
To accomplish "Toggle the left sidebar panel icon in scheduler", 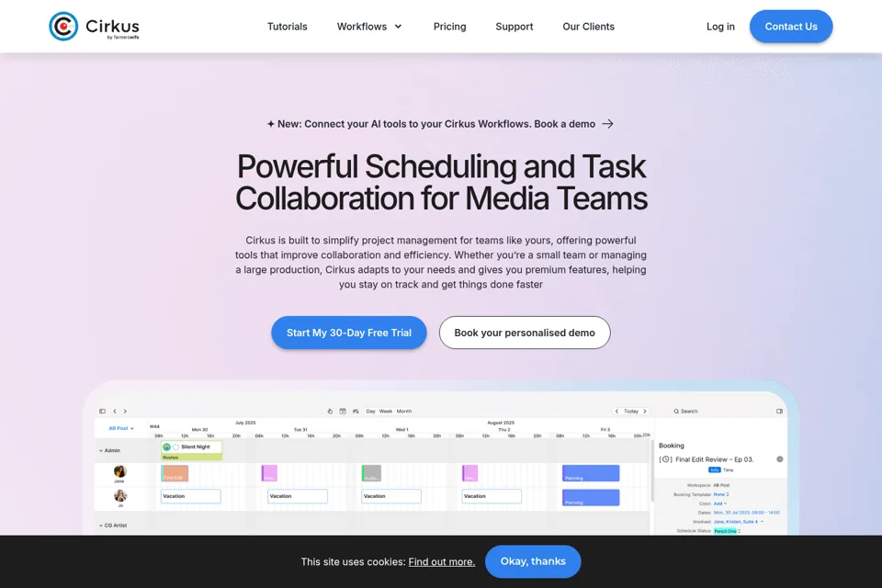I will [x=102, y=412].
